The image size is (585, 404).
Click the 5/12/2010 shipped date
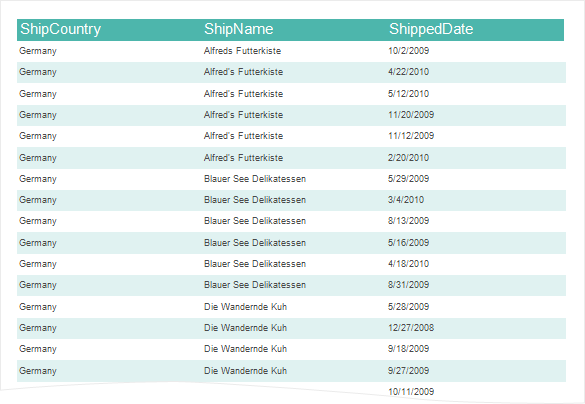pos(408,94)
